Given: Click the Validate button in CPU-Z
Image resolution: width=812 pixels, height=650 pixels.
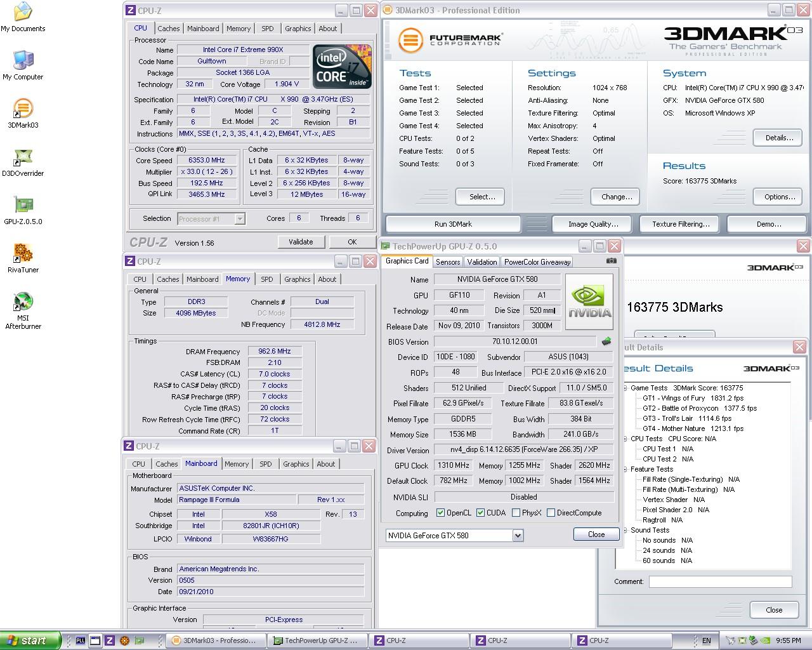Looking at the screenshot, I should pyautogui.click(x=301, y=242).
